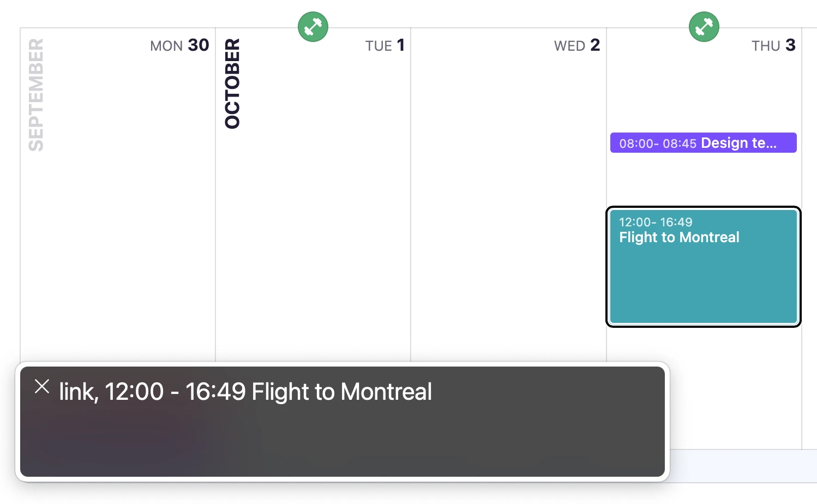
Task: Click Thursday's gap between Design and Flight events
Action: coord(704,179)
